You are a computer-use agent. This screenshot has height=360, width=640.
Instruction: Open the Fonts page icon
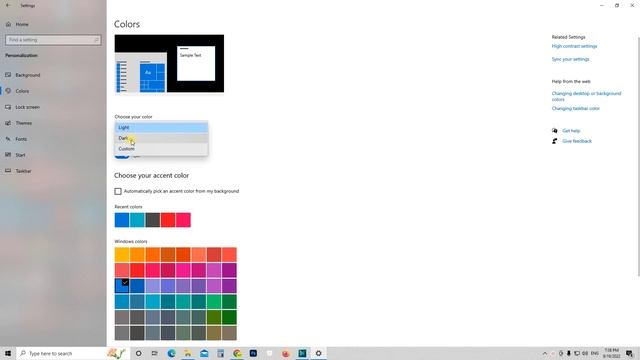8,139
